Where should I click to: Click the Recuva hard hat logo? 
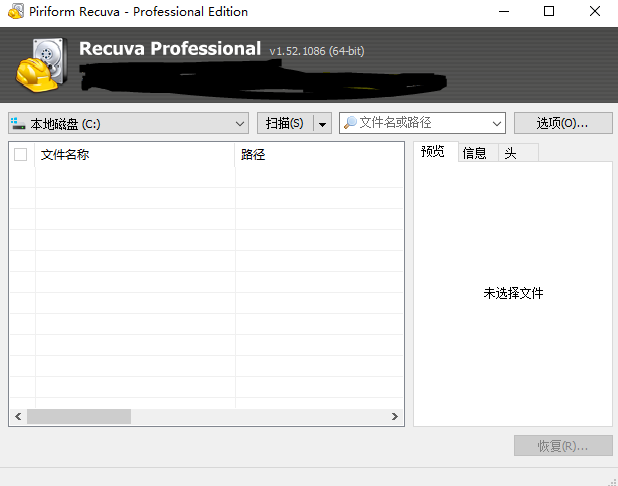41,62
